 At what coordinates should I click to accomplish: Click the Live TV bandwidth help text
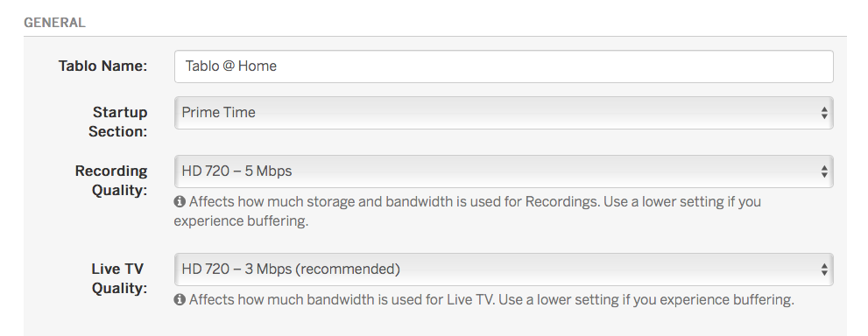[491, 299]
